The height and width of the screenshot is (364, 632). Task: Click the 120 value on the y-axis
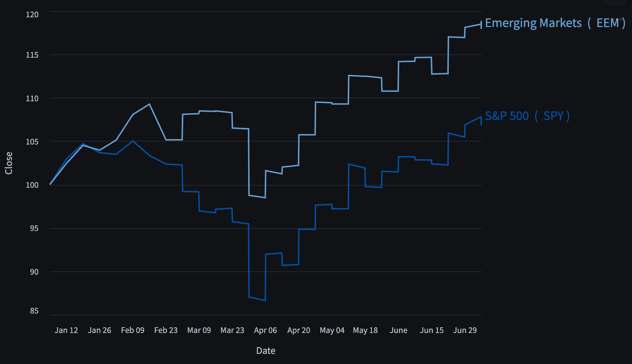coord(32,14)
